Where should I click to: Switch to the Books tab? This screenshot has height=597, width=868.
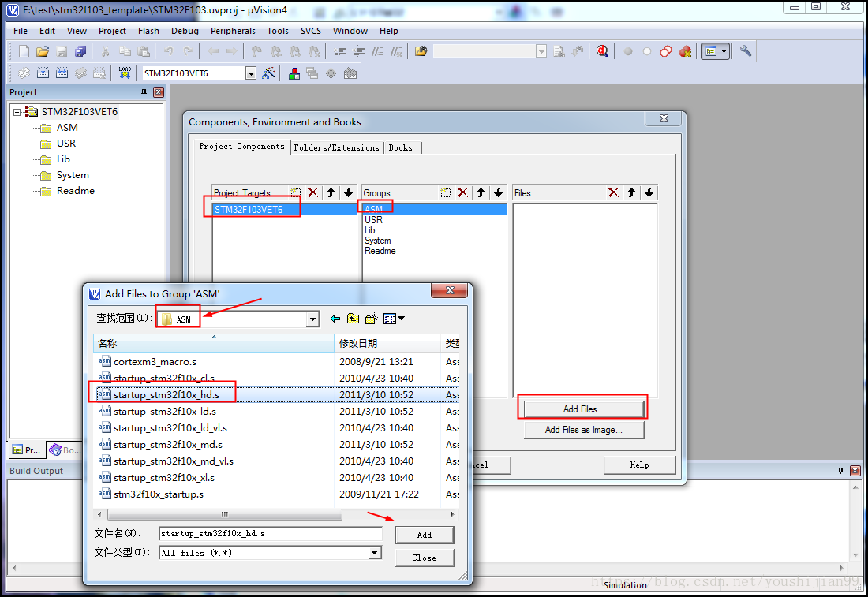tap(401, 147)
